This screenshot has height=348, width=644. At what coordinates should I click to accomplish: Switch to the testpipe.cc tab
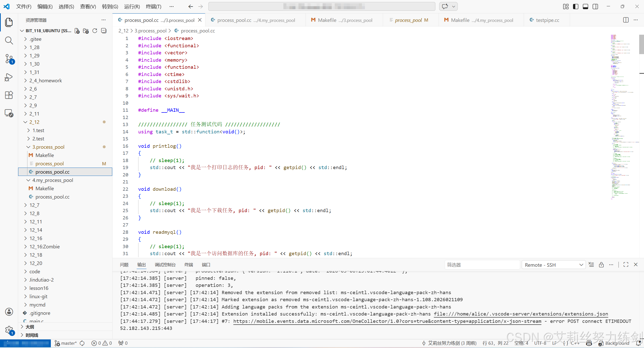[547, 20]
